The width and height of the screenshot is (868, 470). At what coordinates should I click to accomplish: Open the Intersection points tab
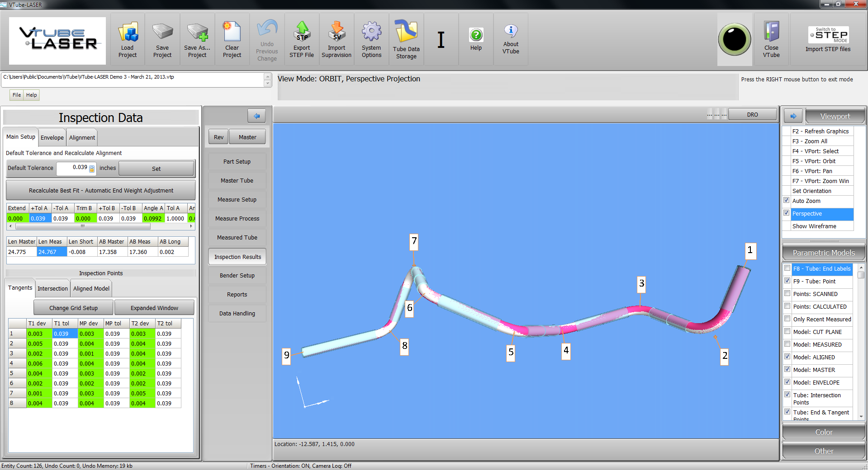[52, 289]
